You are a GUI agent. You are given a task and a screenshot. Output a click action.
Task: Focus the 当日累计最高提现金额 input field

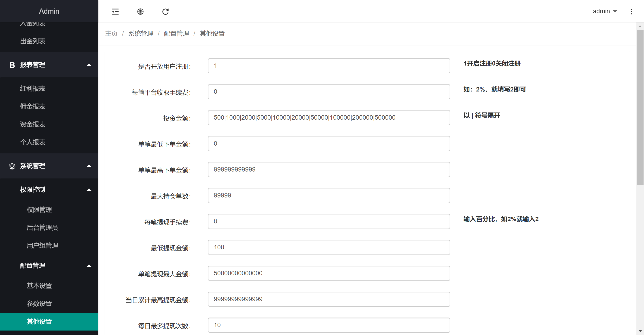click(x=329, y=299)
